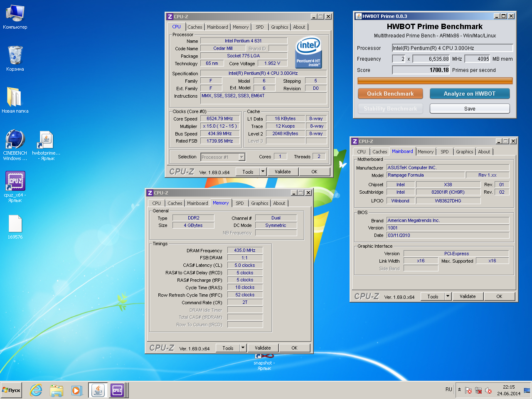Screen dimensions: 532x399
Task: Select the 169576 file icon
Action: pos(15,227)
